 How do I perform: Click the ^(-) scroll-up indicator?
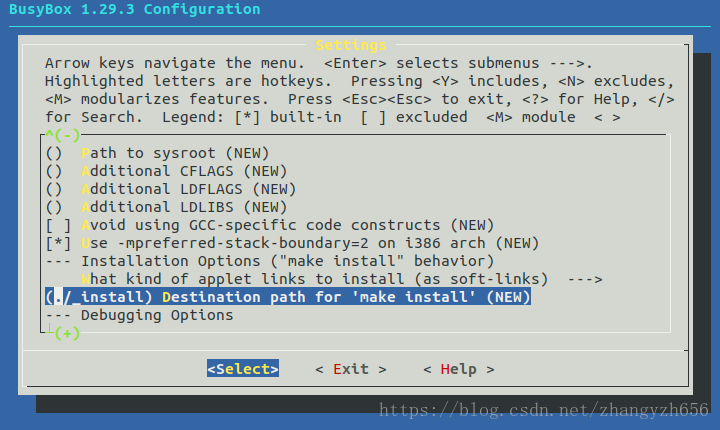point(62,135)
